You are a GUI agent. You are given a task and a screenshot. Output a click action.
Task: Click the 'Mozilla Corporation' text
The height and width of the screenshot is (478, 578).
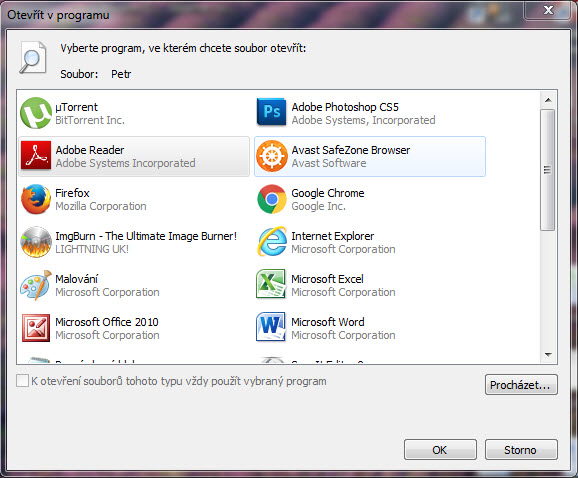101,206
